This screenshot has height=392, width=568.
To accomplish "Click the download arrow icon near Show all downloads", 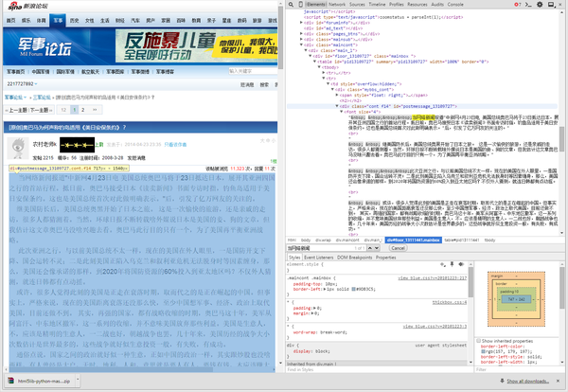I will (x=502, y=381).
